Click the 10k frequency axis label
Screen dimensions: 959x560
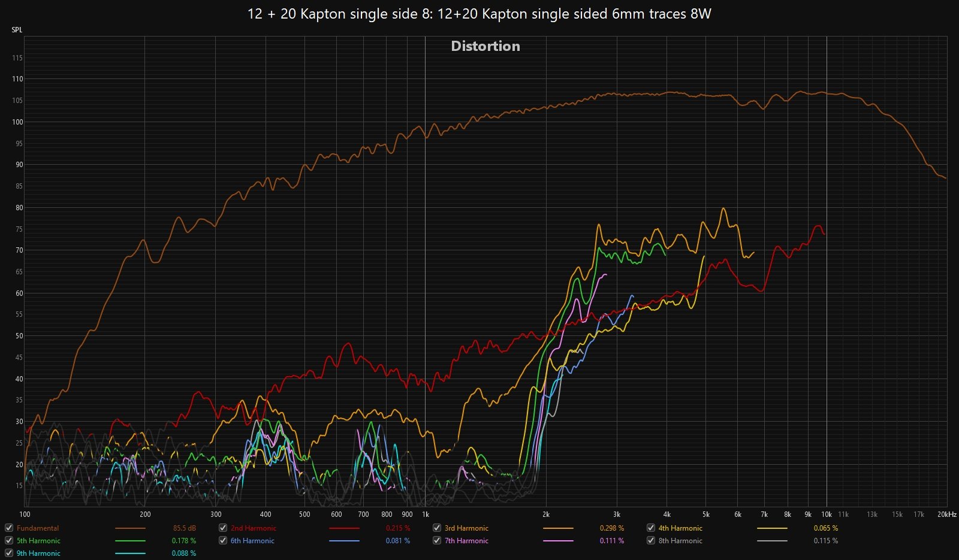pyautogui.click(x=827, y=514)
